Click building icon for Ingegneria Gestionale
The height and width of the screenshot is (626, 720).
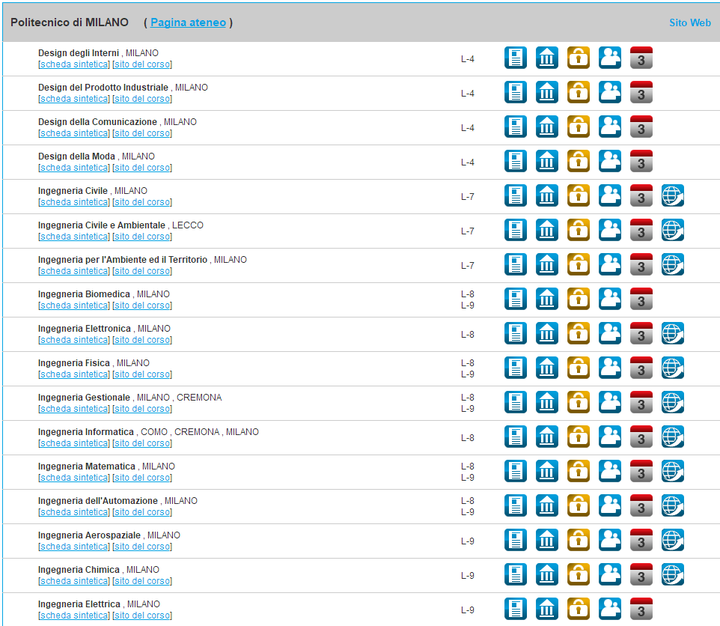547,402
